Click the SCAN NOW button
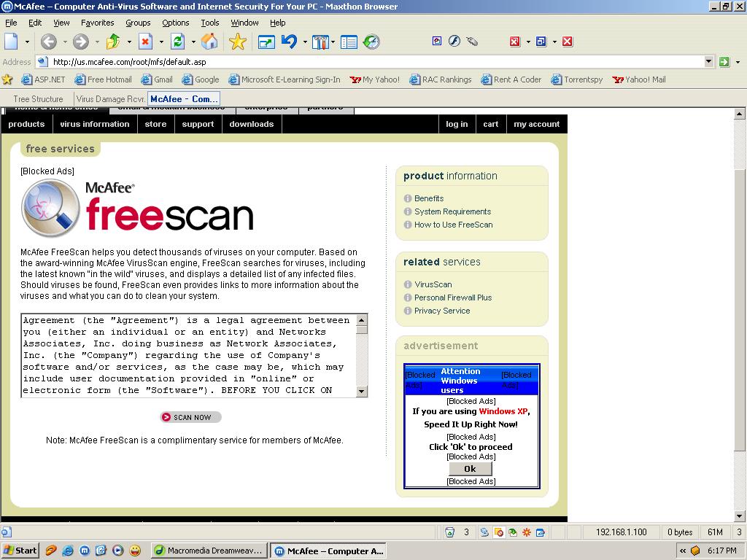This screenshot has width=747, height=560. pyautogui.click(x=190, y=417)
